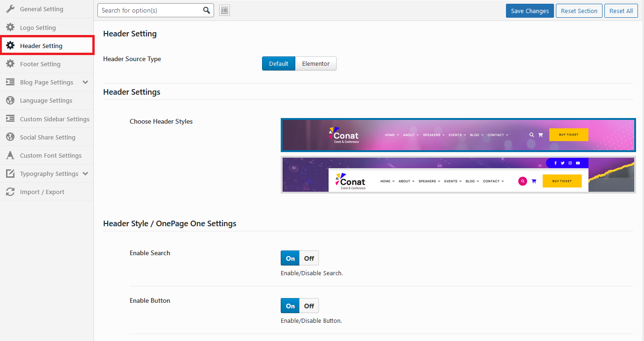Click the Import / Export refresh icon
The image size is (644, 341).
(12, 192)
